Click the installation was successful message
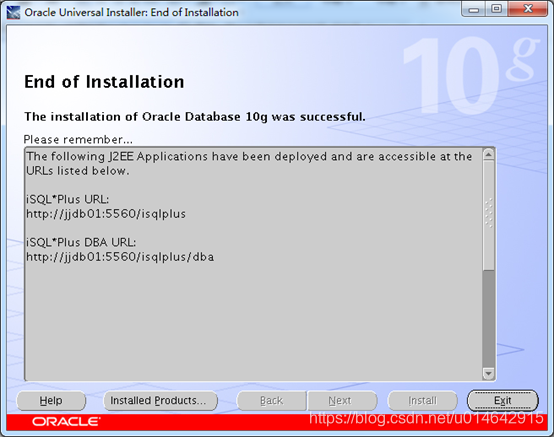 coord(195,117)
